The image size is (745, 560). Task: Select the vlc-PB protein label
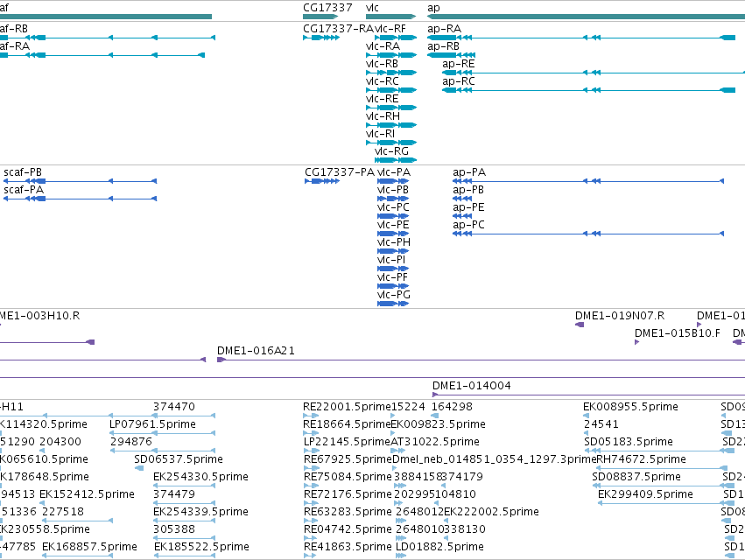392,190
